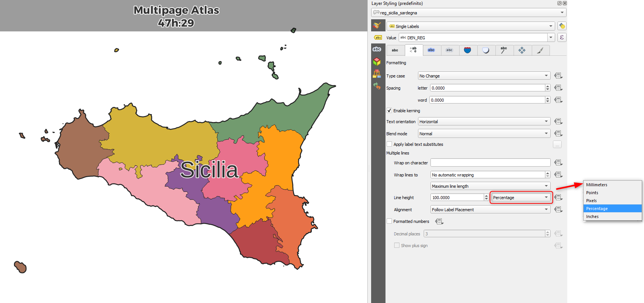Click the substitutes configuration ellipsis button

tap(557, 144)
